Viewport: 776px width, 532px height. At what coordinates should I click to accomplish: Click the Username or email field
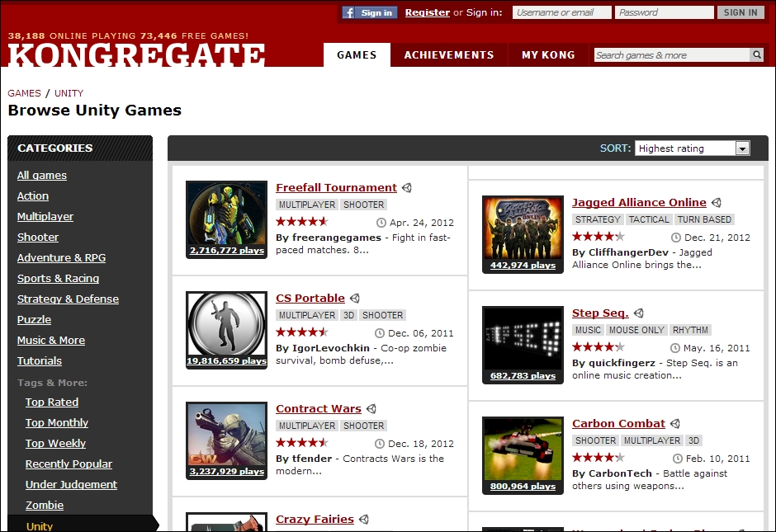tap(561, 13)
